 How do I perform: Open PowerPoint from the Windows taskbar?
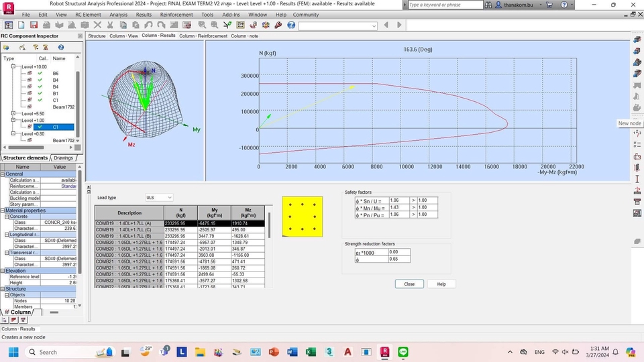(273, 351)
